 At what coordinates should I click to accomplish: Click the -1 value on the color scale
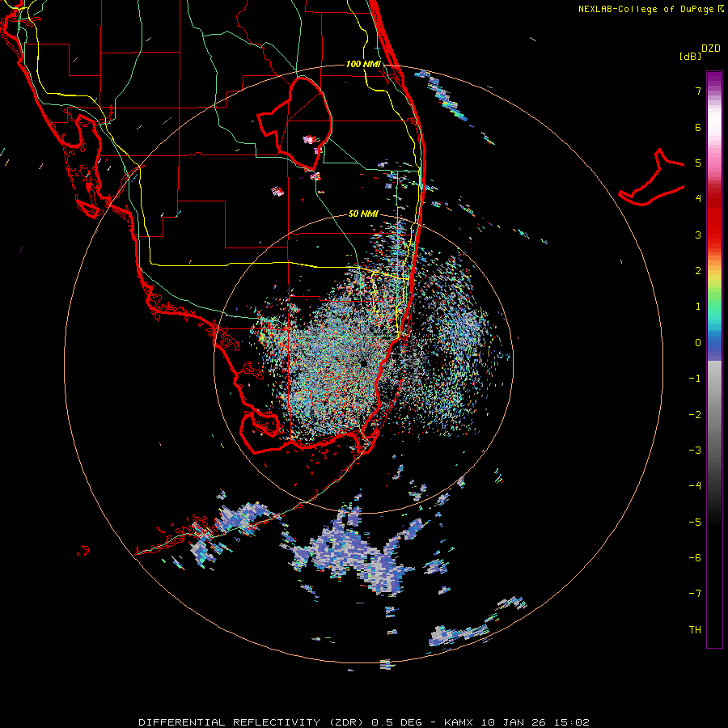pyautogui.click(x=695, y=378)
